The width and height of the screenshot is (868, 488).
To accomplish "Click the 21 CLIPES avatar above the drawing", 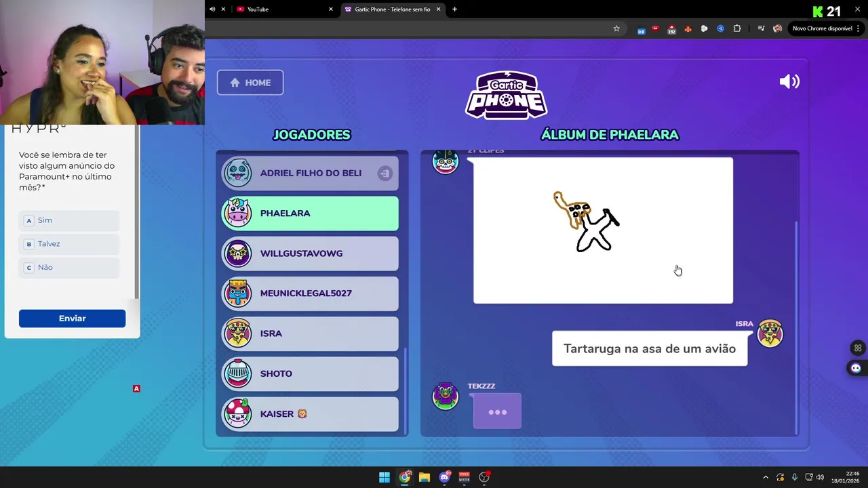I will coord(446,161).
